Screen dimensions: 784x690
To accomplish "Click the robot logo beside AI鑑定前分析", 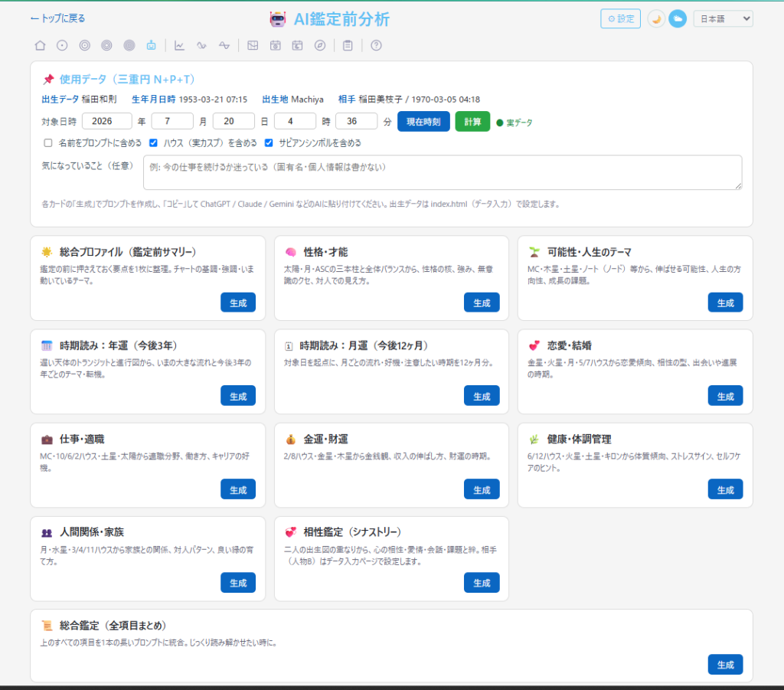I will click(278, 19).
